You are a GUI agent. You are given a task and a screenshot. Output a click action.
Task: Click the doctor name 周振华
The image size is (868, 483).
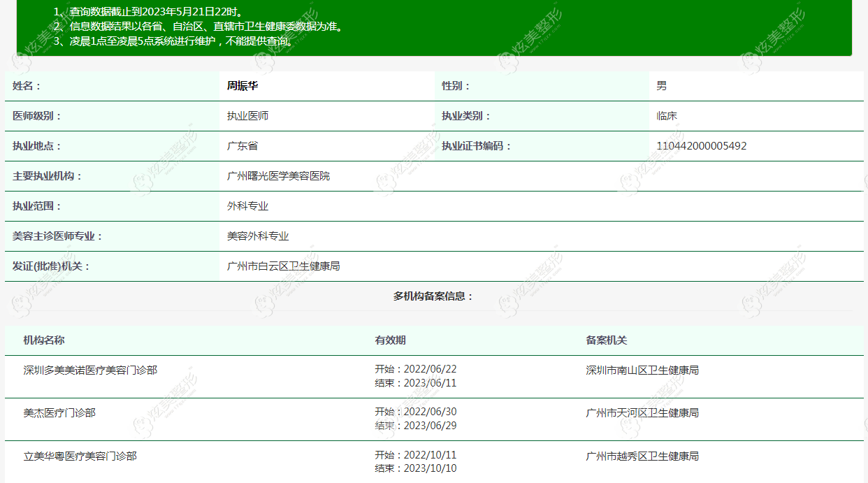243,86
